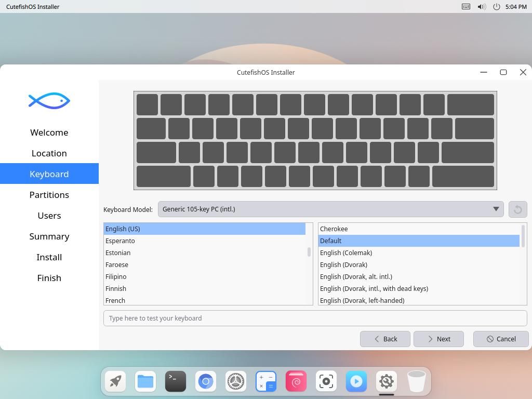532x399 pixels.
Task: Maximize the installer window
Action: (503, 72)
